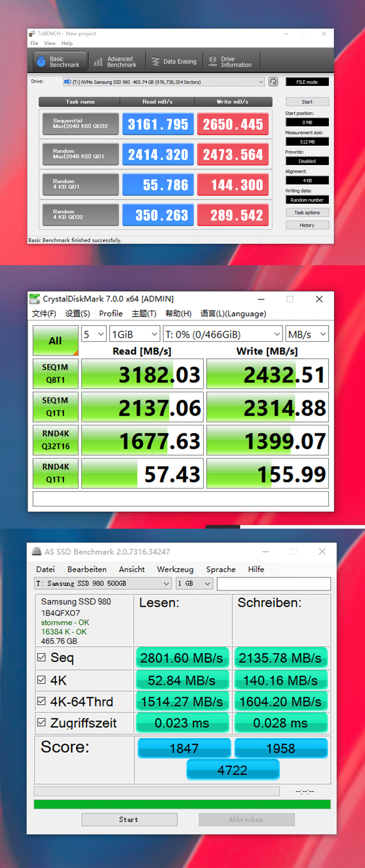The width and height of the screenshot is (365, 868).
Task: Click the Data Erasing icon
Action: click(x=156, y=61)
